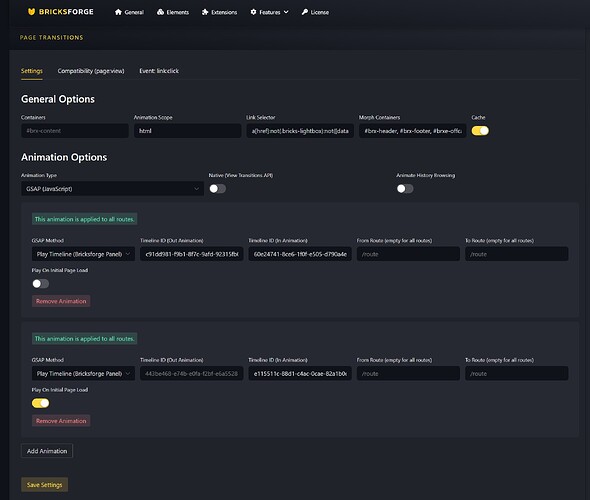Focus the Containers input field
Viewport: 590px width, 500px height.
75,131
